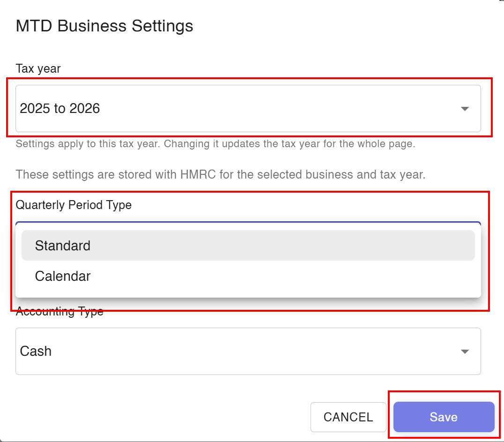Click the Tax year field label
Viewport: 504px width, 442px height.
[38, 68]
